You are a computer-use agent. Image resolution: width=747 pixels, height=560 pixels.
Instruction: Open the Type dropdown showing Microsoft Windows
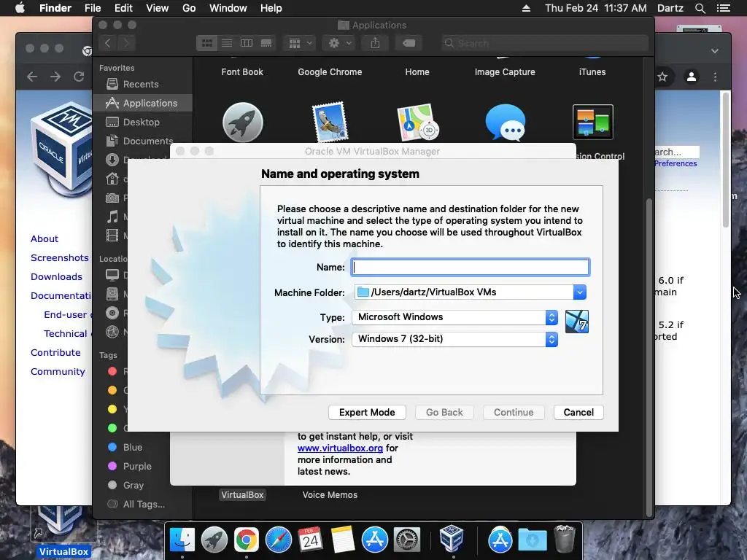(454, 317)
